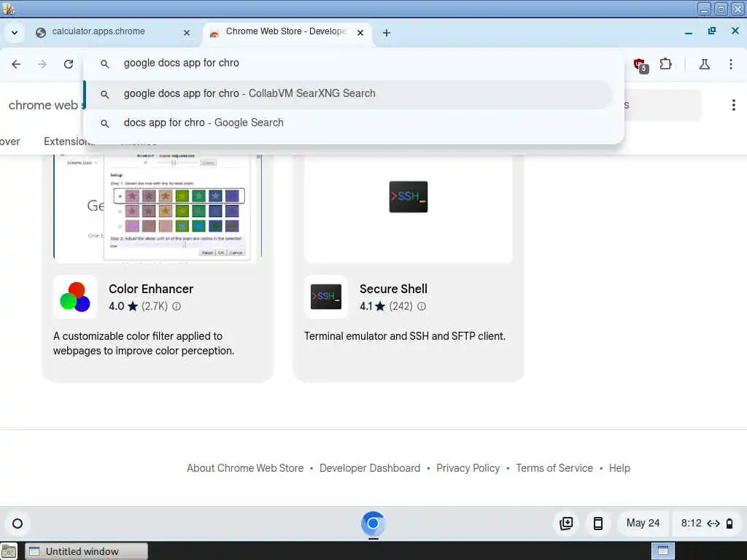The height and width of the screenshot is (560, 747).
Task: Click the Chromium icon on the shelf
Action: pyautogui.click(x=373, y=524)
